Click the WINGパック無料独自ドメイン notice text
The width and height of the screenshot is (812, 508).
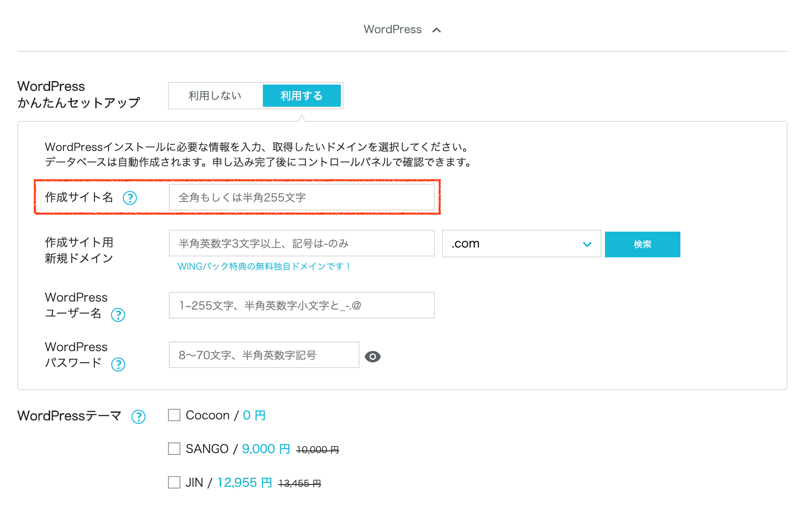coord(264,267)
